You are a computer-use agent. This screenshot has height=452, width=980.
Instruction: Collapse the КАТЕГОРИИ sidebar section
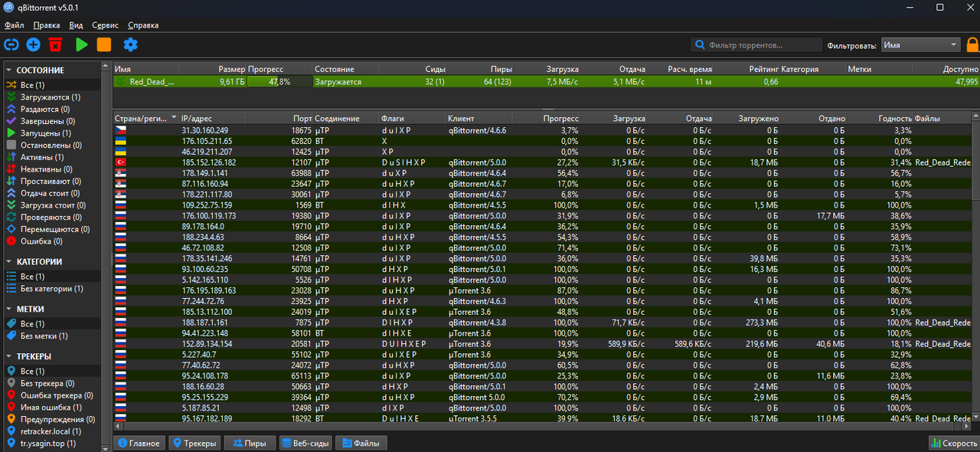10,262
